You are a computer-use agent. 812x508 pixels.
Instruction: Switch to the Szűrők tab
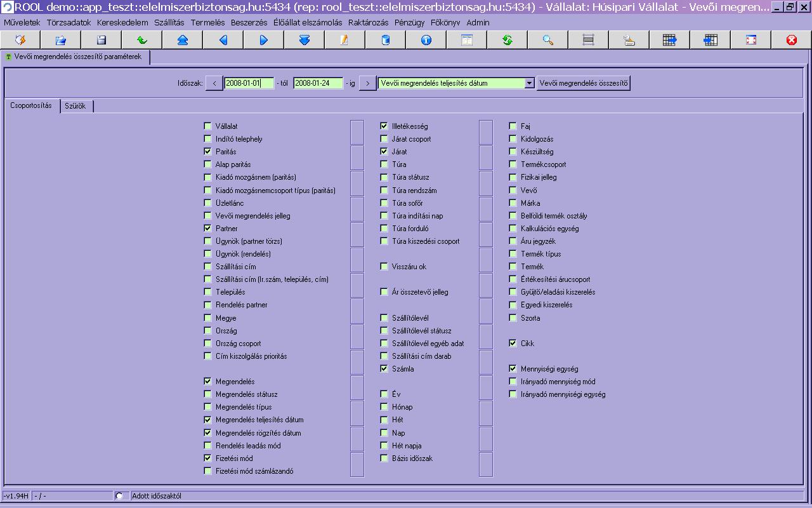[x=75, y=106]
